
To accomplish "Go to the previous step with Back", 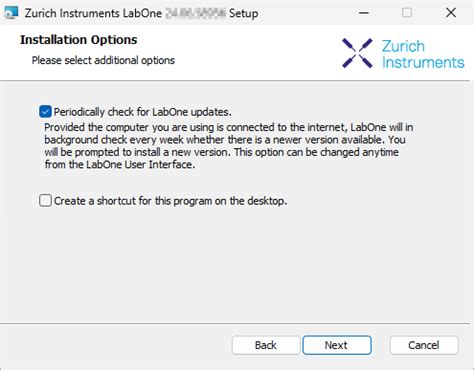I will [x=266, y=345].
